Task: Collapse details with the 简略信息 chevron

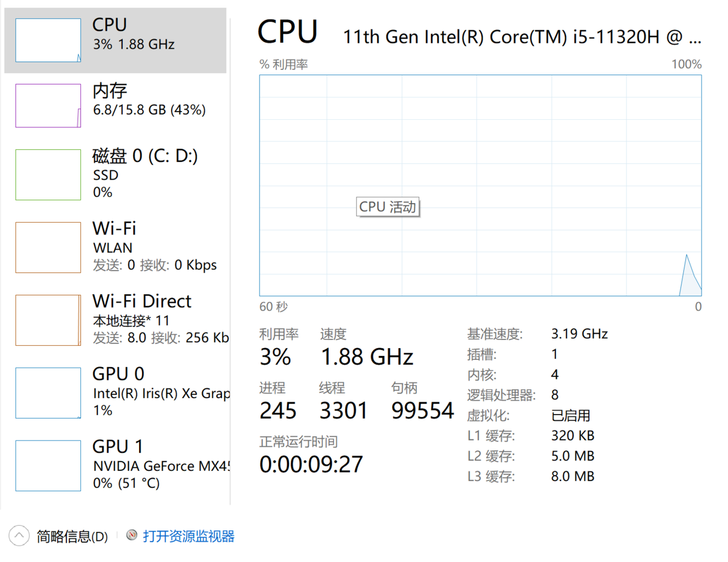Action: tap(19, 536)
